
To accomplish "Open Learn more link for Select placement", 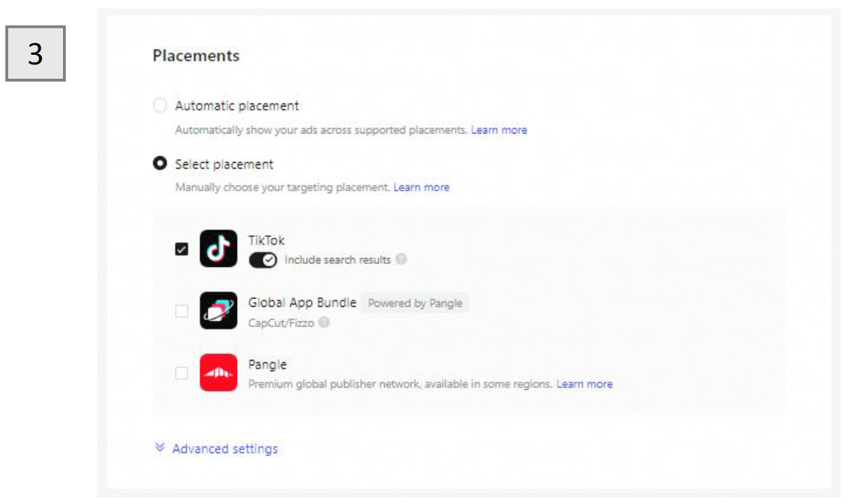I will click(x=421, y=187).
